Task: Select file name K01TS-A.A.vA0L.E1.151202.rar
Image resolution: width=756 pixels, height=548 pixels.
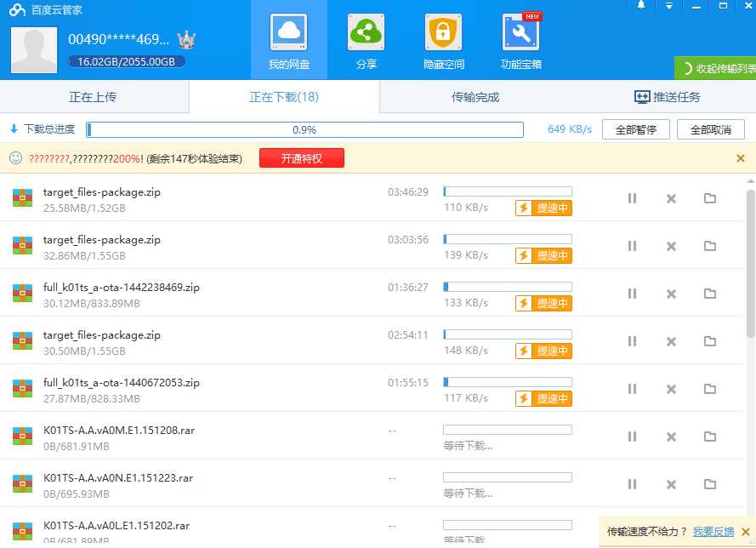Action: click(x=117, y=526)
